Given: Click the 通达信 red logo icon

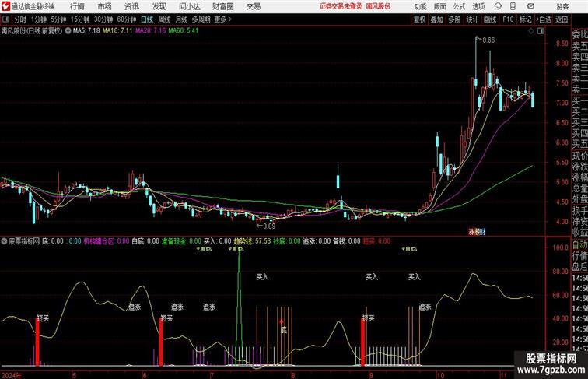Looking at the screenshot, I should (x=5, y=6).
